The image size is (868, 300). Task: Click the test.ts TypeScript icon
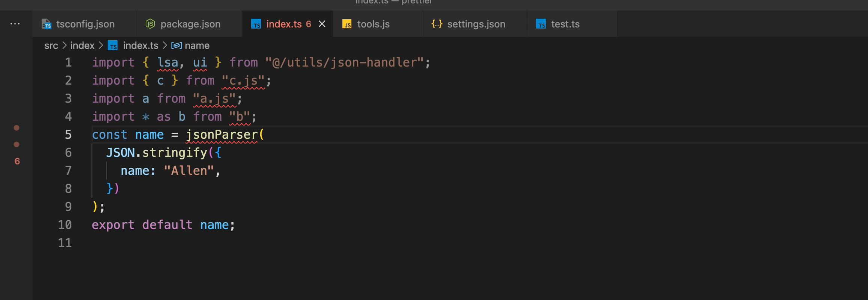(x=541, y=24)
